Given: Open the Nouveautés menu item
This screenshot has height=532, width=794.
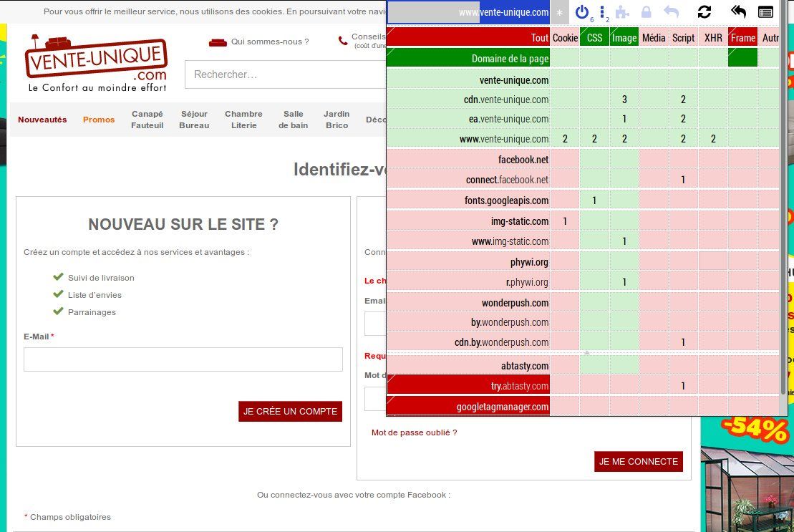Looking at the screenshot, I should (x=42, y=120).
